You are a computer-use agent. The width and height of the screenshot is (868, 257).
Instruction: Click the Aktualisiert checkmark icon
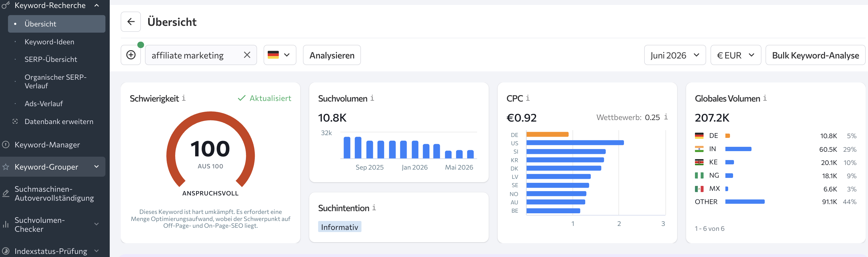pyautogui.click(x=242, y=98)
